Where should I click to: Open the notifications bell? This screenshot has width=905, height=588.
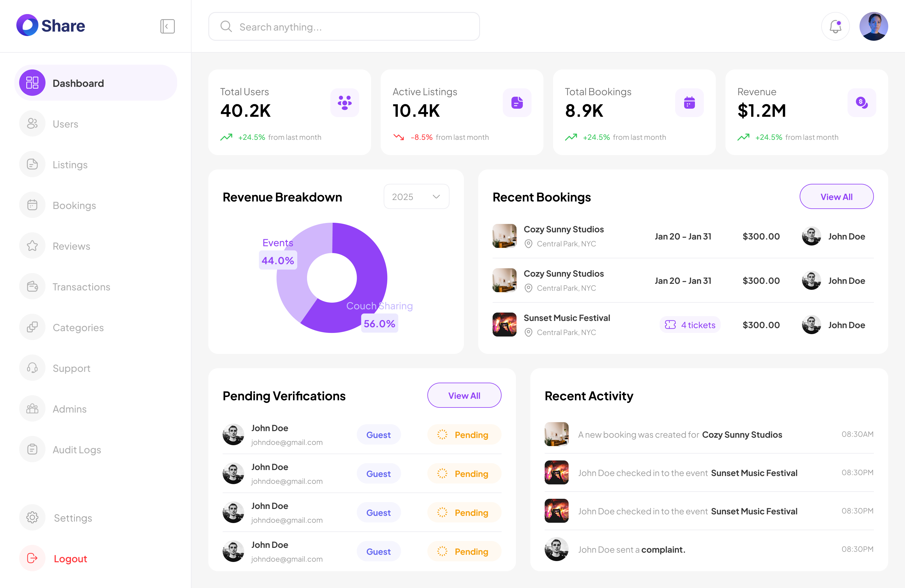[835, 27]
